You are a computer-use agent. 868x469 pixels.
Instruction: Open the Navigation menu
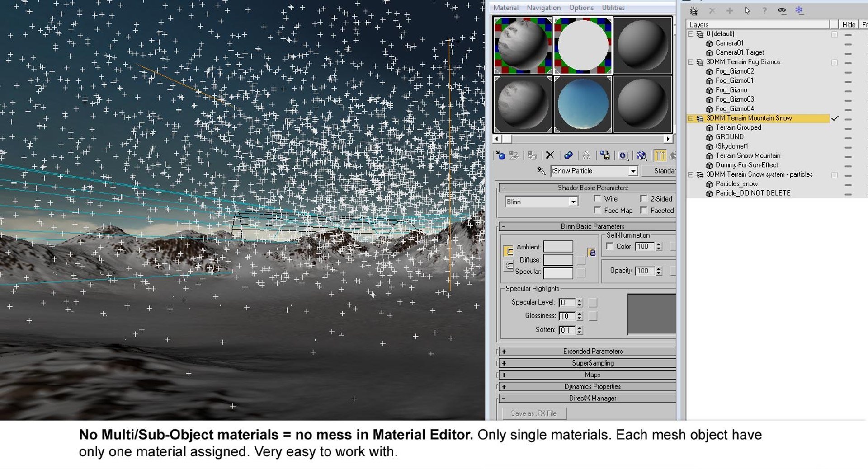coord(543,8)
